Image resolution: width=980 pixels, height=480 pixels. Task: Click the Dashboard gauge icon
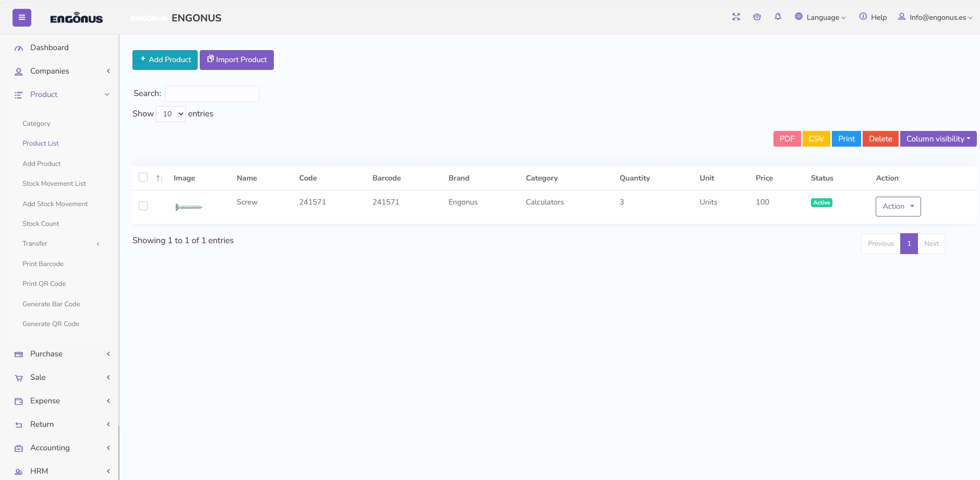19,48
